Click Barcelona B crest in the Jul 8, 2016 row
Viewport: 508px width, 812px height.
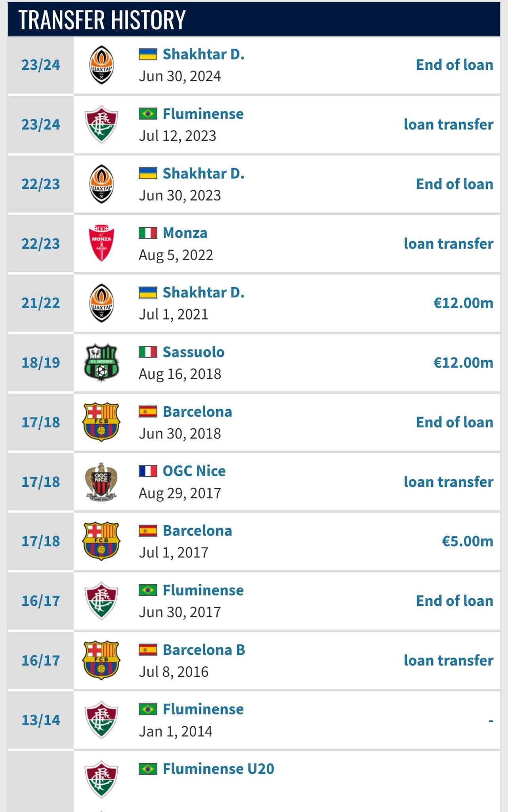(101, 660)
